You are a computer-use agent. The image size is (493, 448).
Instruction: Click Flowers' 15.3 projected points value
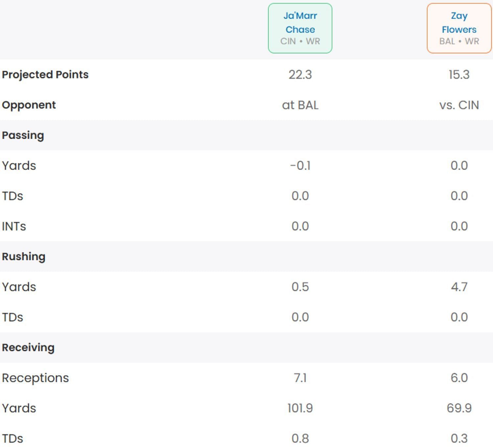(x=459, y=75)
